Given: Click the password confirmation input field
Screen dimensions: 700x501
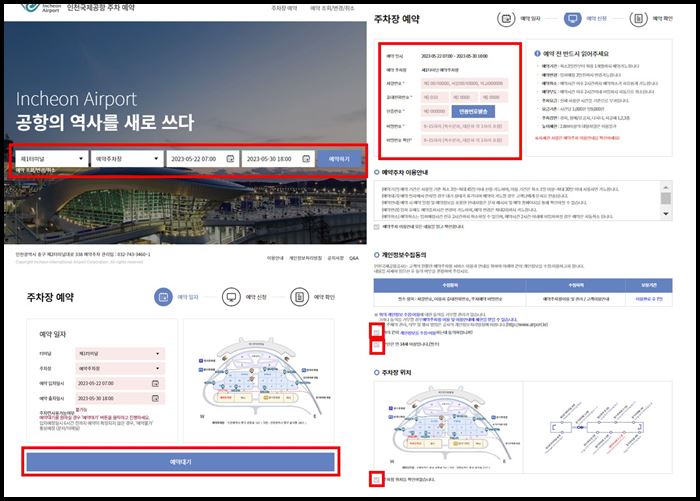Looking at the screenshot, I should (465, 140).
